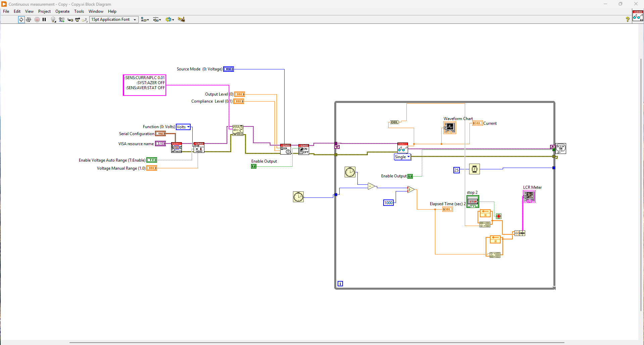Click the Wait (ms) watch node
This screenshot has width=644, height=345.
tap(474, 169)
